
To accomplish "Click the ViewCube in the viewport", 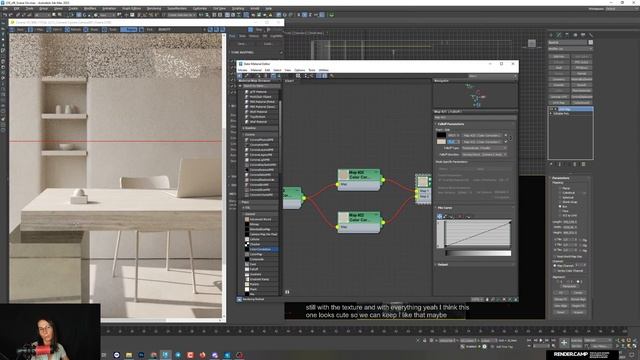I will point(531,43).
